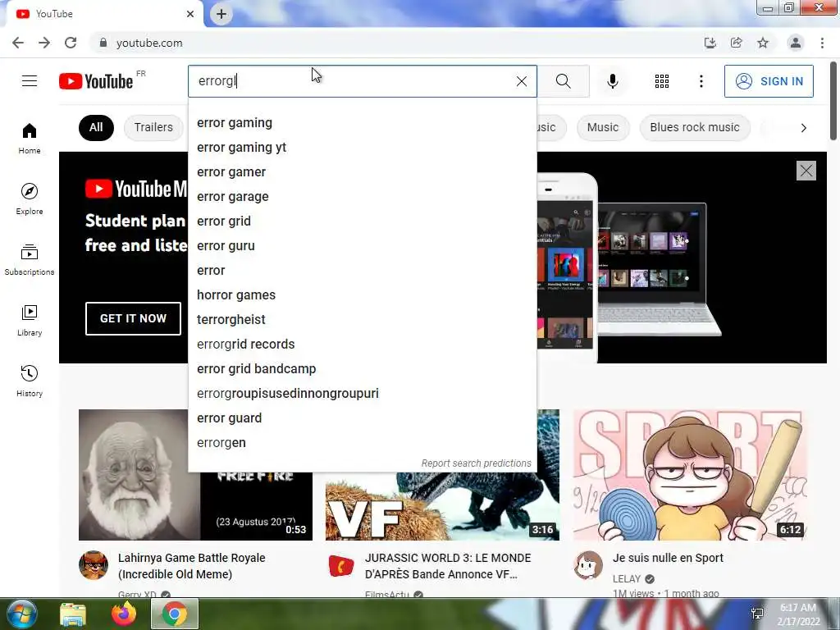Choose suggestion "error gaming yt"
This screenshot has height=630, width=840.
362,148
